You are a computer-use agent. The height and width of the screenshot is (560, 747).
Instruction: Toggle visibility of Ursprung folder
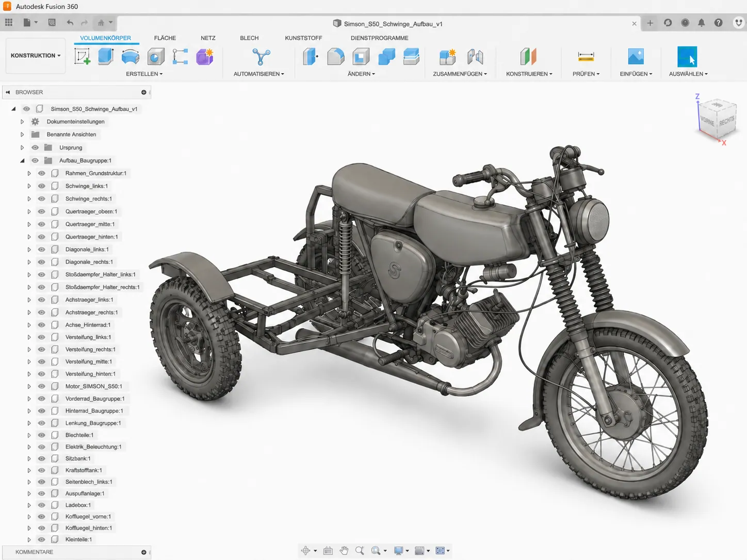[35, 147]
